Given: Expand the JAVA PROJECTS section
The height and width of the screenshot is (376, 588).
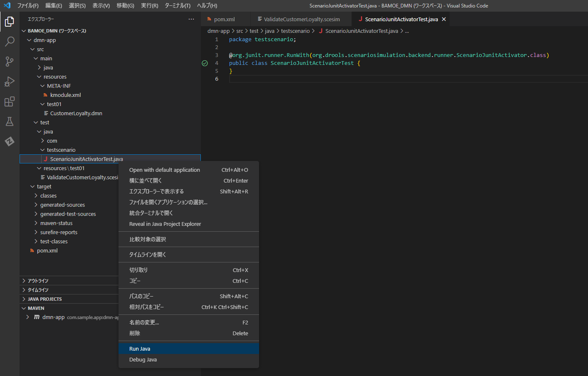Looking at the screenshot, I should click(44, 299).
